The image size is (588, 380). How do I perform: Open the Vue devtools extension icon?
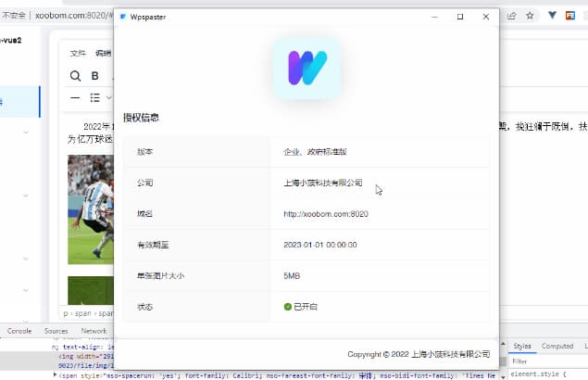[552, 16]
